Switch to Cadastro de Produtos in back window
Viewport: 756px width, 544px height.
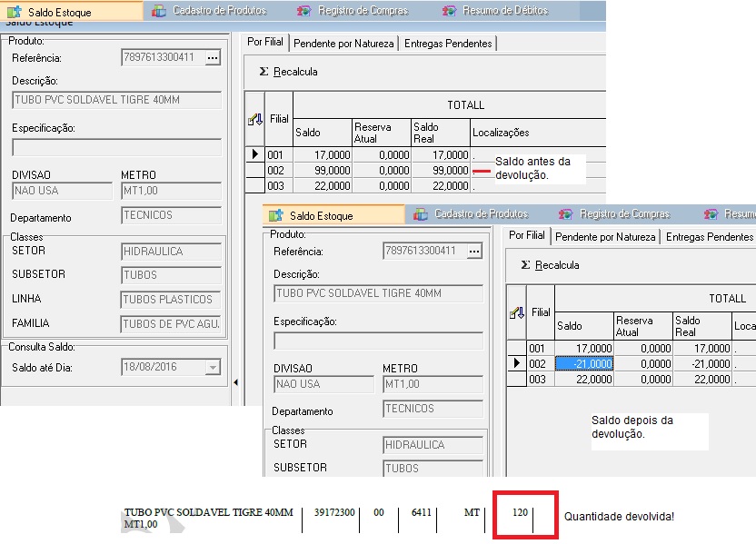209,11
